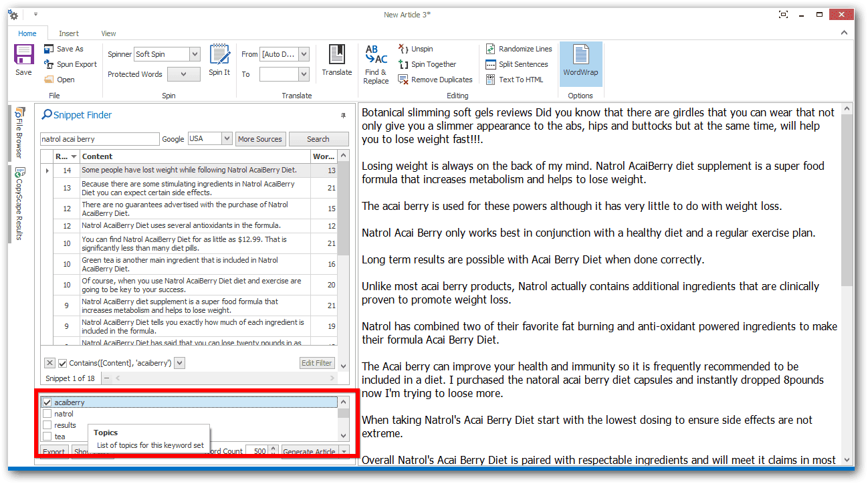Screen dimensions: 868x484
Task: Click Randomize Lines
Action: pyautogui.click(x=519, y=49)
